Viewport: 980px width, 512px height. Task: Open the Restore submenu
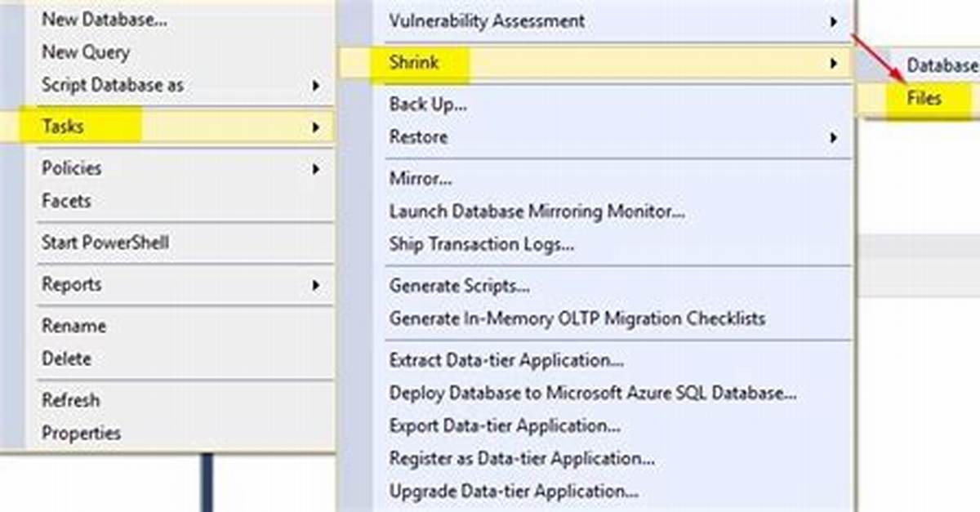[x=418, y=137]
